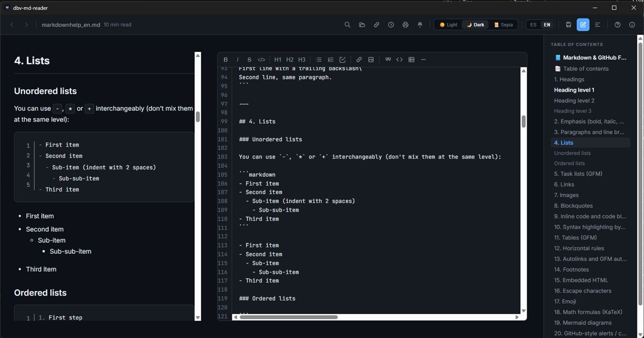Open the search magnifier icon
644x338 pixels.
pos(348,25)
